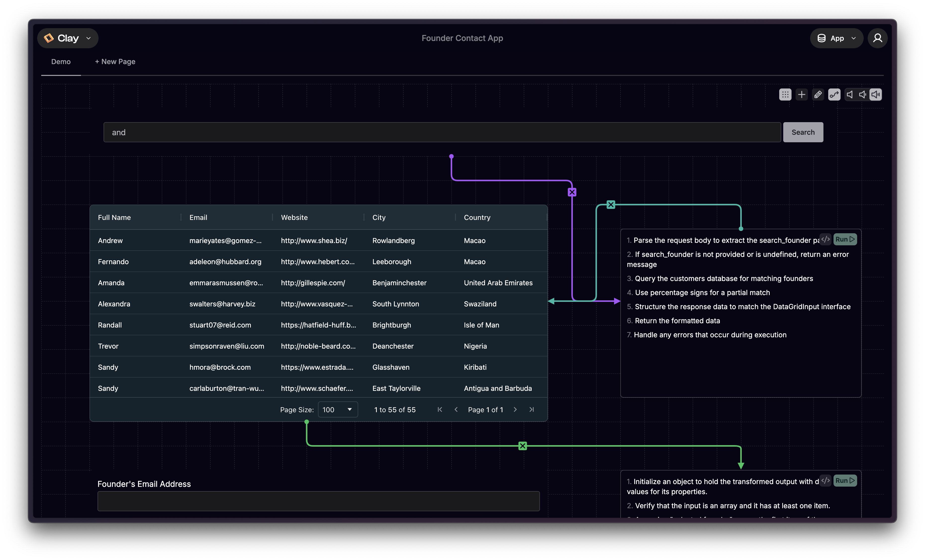Go to the next page of results
925x560 pixels.
pos(515,409)
